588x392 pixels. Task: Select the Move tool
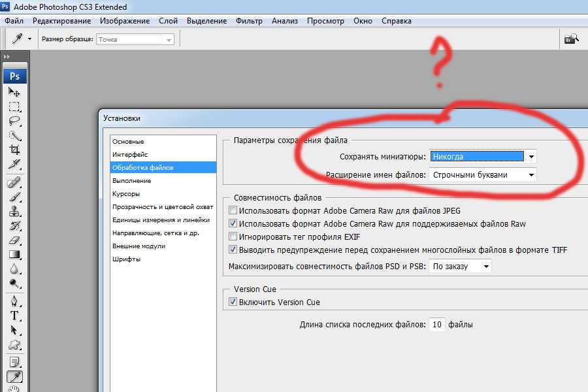pyautogui.click(x=14, y=92)
